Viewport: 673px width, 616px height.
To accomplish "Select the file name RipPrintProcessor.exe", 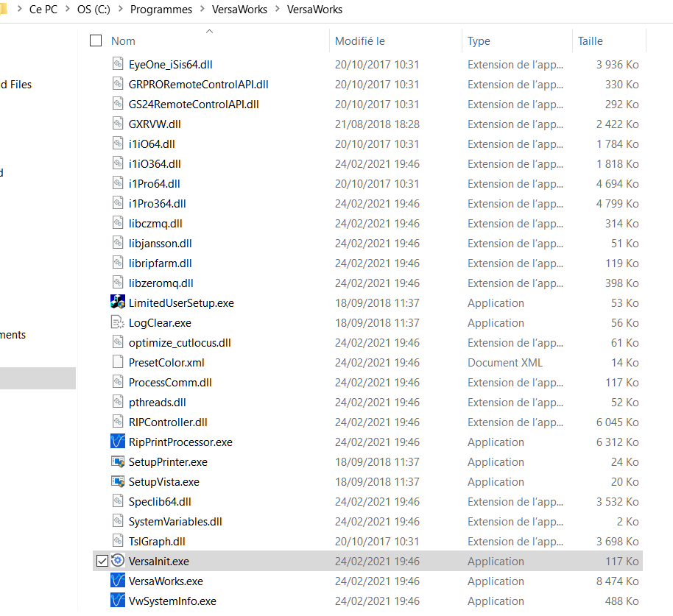I will tap(180, 442).
